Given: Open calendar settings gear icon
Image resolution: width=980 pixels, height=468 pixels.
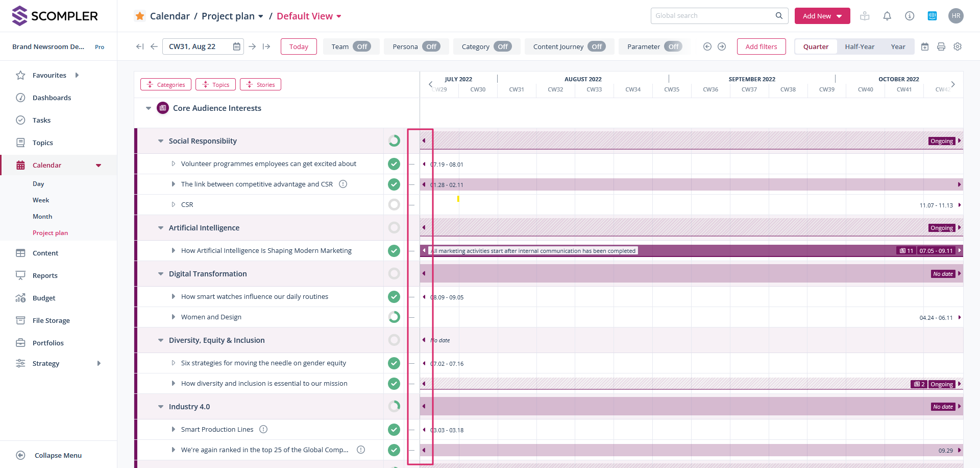Looking at the screenshot, I should [x=958, y=46].
